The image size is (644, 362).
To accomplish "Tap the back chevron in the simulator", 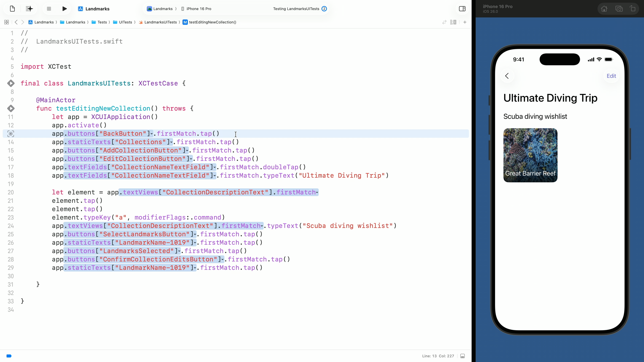I will click(507, 76).
